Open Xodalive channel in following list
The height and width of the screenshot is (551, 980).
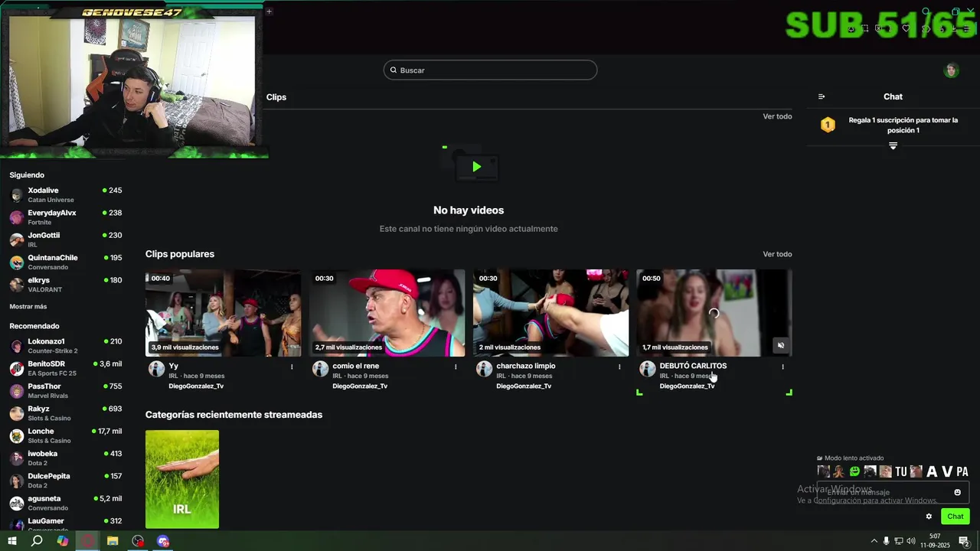[66, 194]
